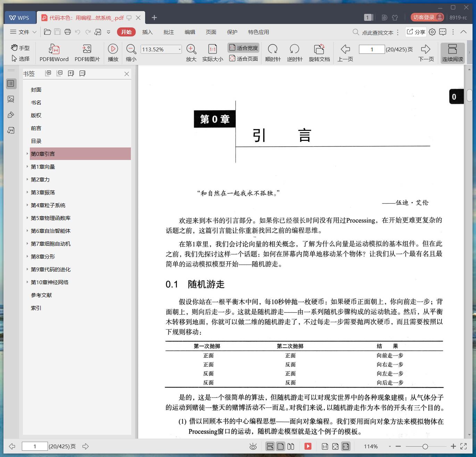Toggle 适合页面 fit page mode

tap(243, 59)
